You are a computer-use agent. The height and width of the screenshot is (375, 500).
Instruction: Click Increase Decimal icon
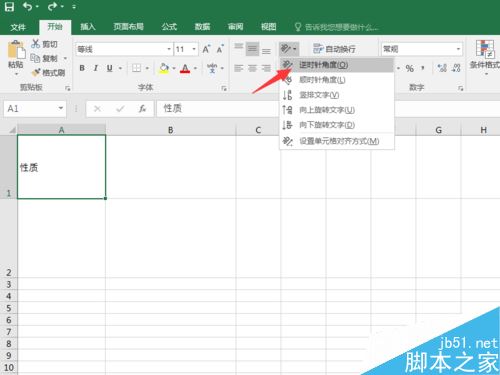click(442, 68)
